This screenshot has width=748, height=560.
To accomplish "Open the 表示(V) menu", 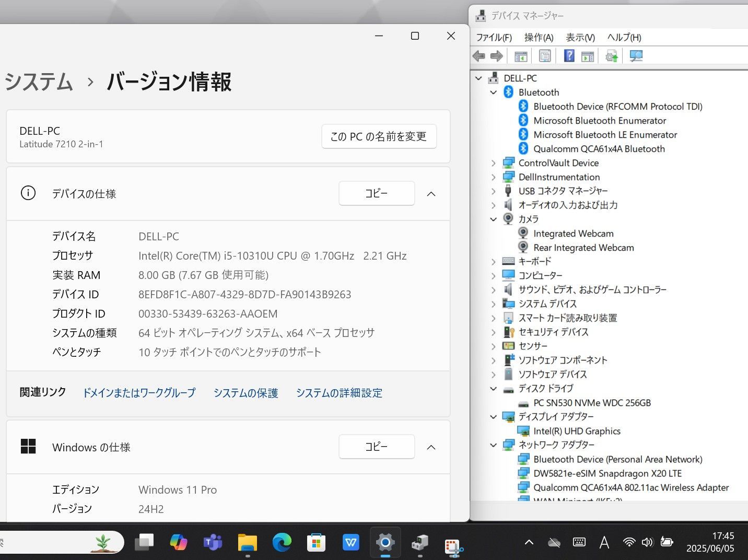I will pos(580,37).
